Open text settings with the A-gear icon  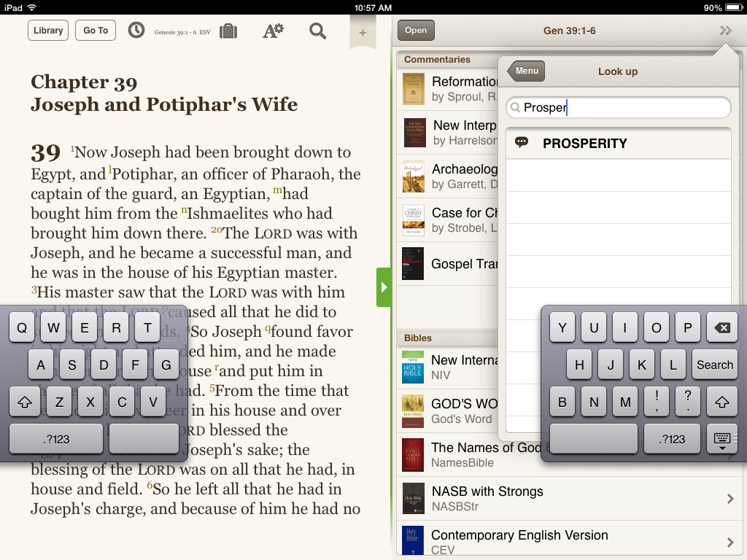pyautogui.click(x=272, y=31)
